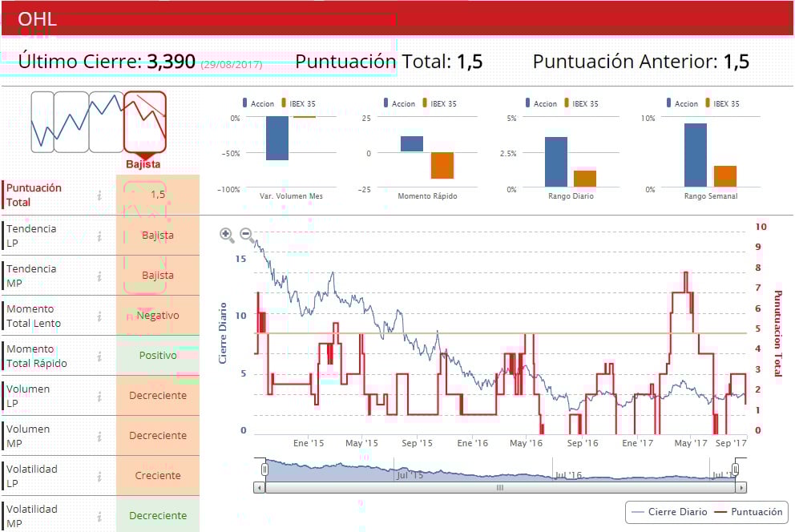Viewport: 795px width, 532px height.
Task: Open info icon for Tendencia LP row
Action: 99,236
